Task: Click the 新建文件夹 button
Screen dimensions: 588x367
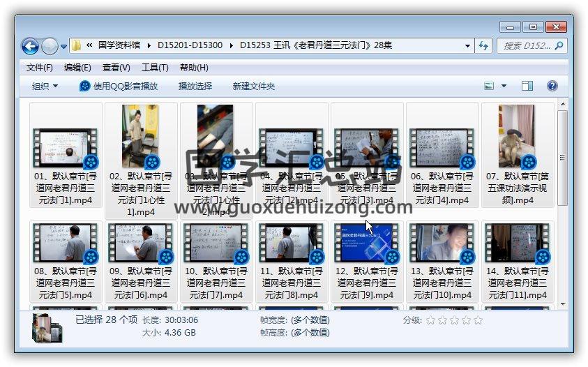Action: [x=254, y=86]
